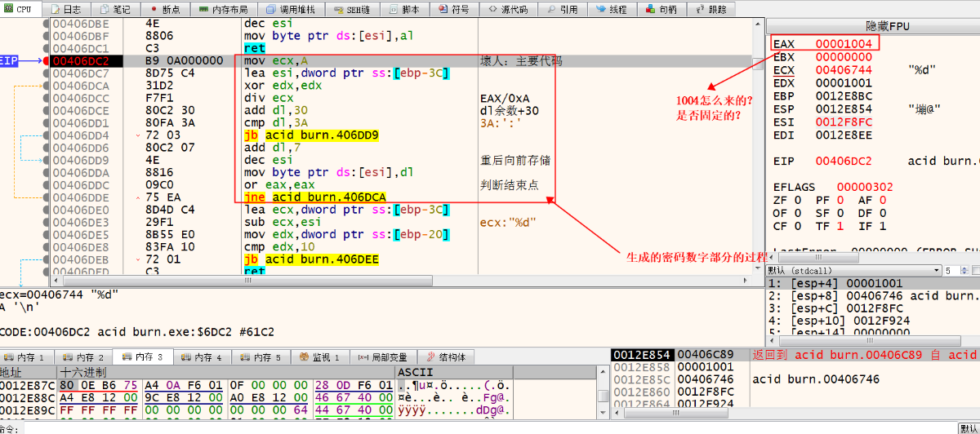Switch to the CPU tab

[x=20, y=9]
